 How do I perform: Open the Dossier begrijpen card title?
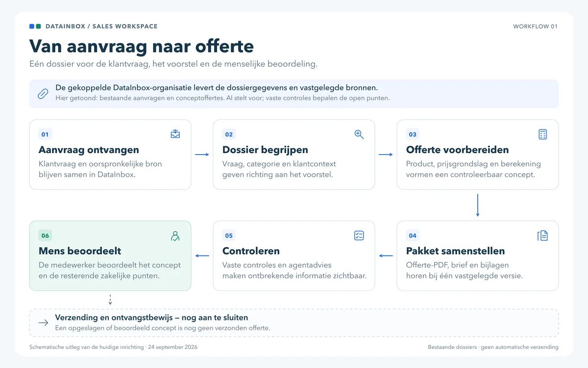coord(265,150)
